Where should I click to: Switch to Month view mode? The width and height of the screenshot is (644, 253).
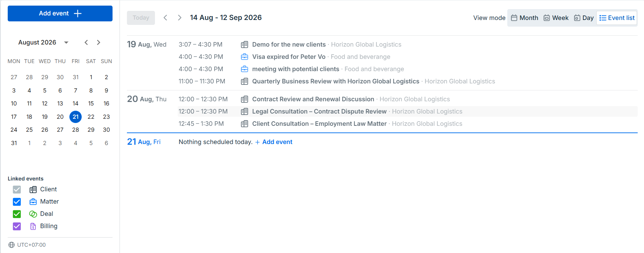pyautogui.click(x=524, y=18)
